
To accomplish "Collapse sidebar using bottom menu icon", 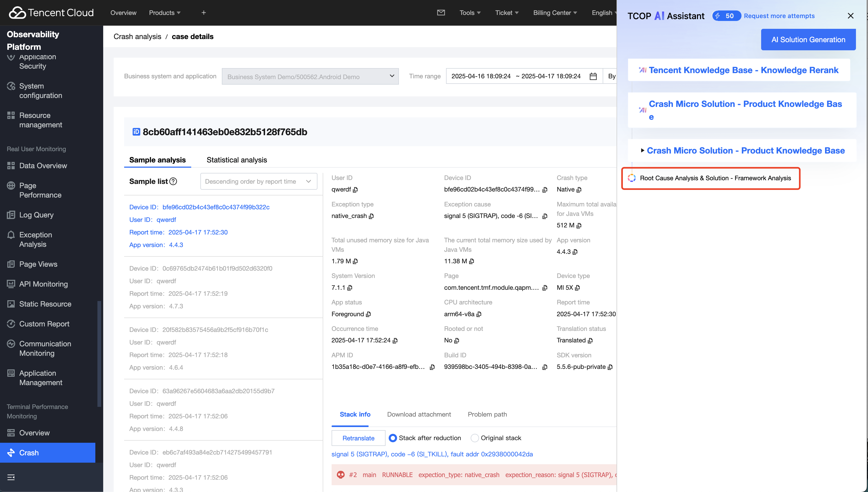I will point(11,477).
